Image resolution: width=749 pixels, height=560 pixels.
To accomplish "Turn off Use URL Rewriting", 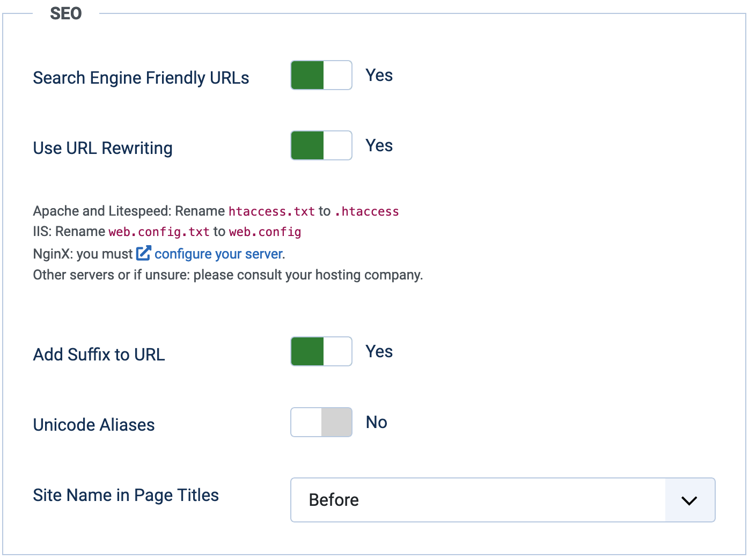I will [x=321, y=145].
